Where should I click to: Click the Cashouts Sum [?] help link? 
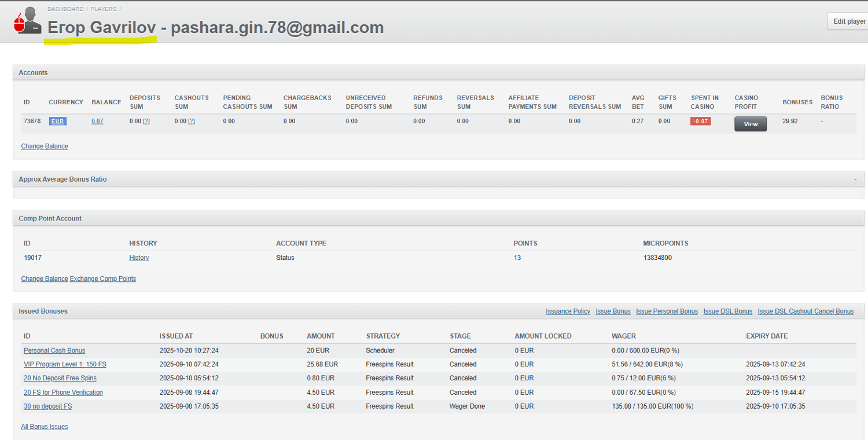tap(192, 122)
